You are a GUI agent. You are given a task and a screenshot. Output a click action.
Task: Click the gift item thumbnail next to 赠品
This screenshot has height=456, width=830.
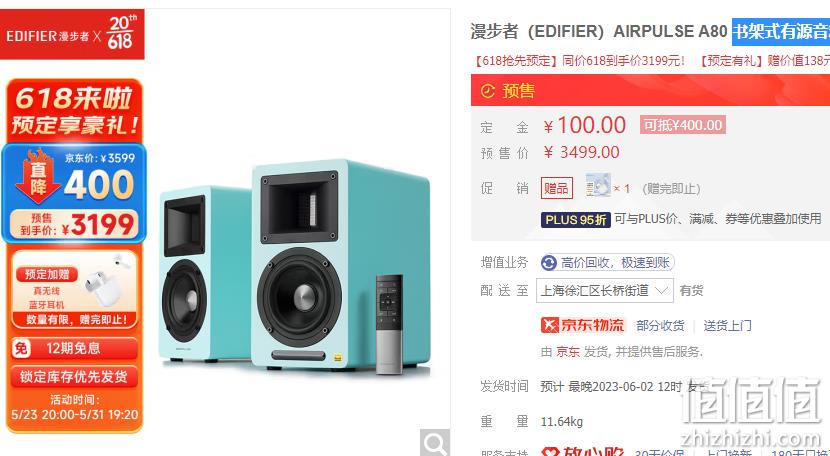[598, 186]
